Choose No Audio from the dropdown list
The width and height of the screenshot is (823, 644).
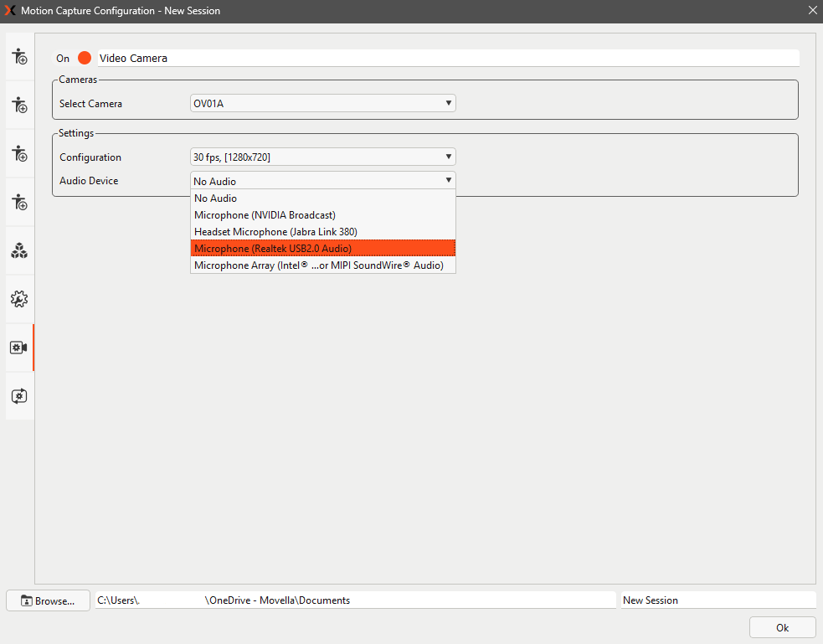[323, 198]
